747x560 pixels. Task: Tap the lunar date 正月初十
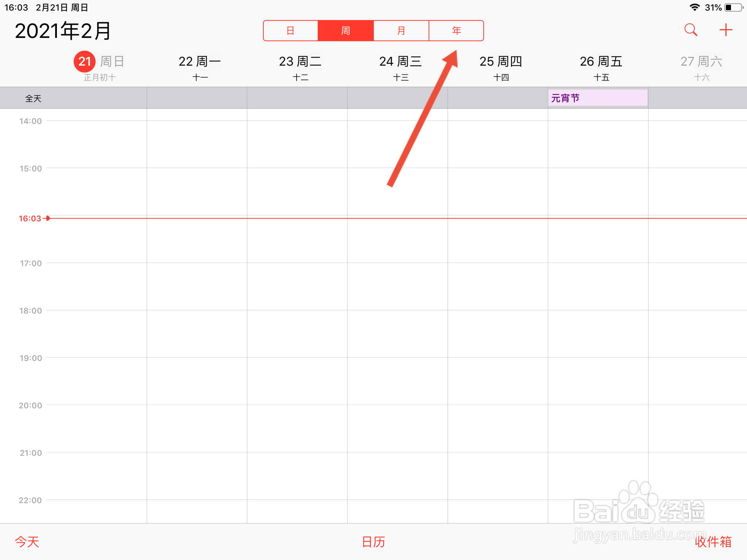(x=100, y=77)
